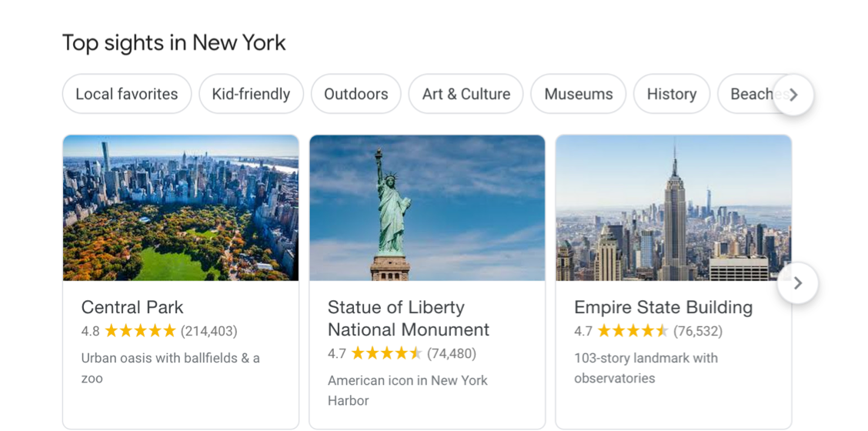Open the Statue of Liberty photo

(x=427, y=208)
